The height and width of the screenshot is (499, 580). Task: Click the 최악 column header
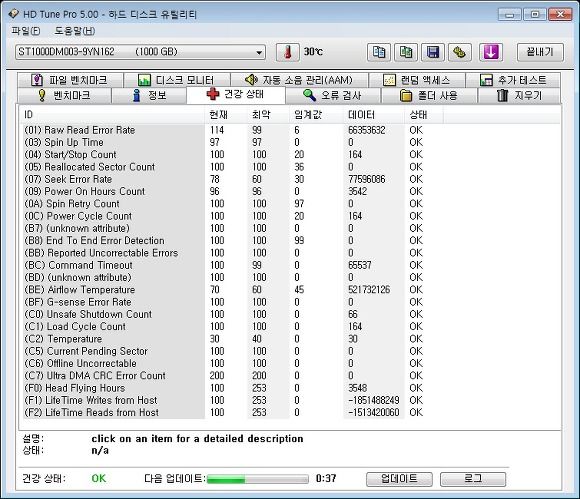(x=269, y=115)
